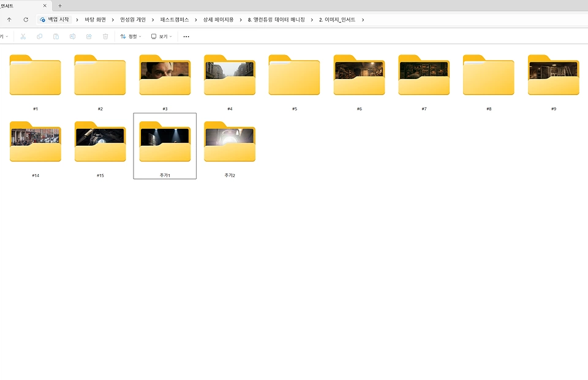Expand chevron after 8. 앨런튜링 데이터 매니징
Image resolution: width=588 pixels, height=380 pixels.
click(x=312, y=20)
